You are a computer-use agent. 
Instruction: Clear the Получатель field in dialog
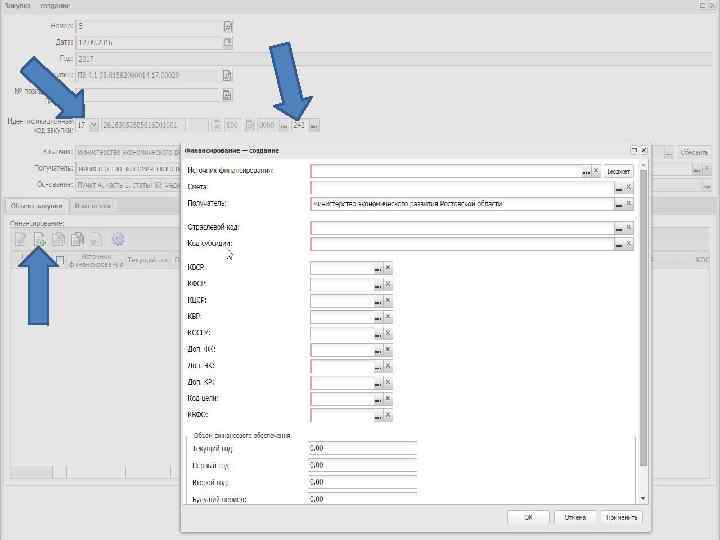coord(629,204)
